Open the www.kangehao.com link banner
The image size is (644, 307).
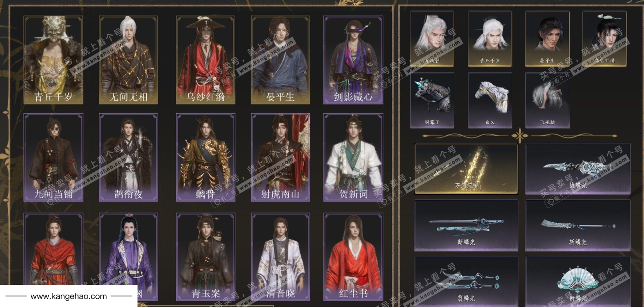click(x=69, y=296)
